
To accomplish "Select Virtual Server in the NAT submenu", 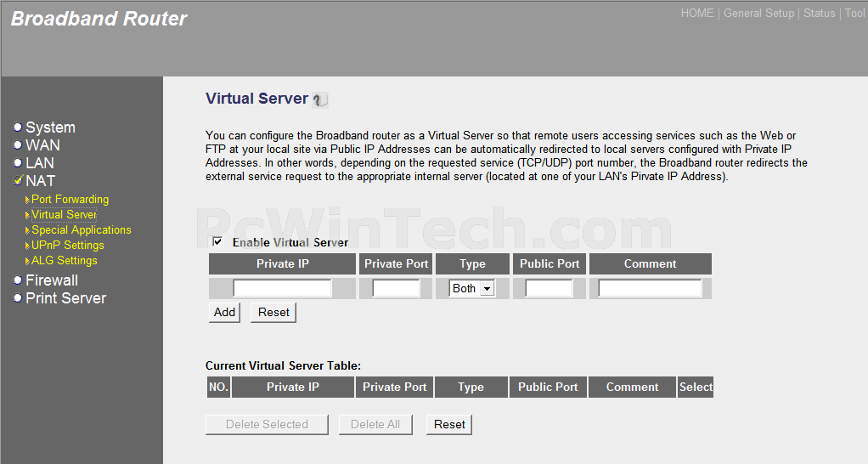I will click(65, 214).
